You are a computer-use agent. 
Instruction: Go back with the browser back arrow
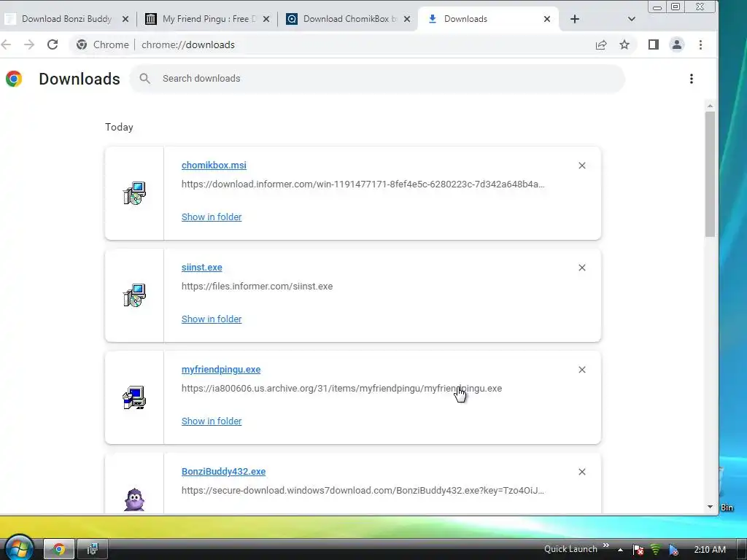pos(6,44)
